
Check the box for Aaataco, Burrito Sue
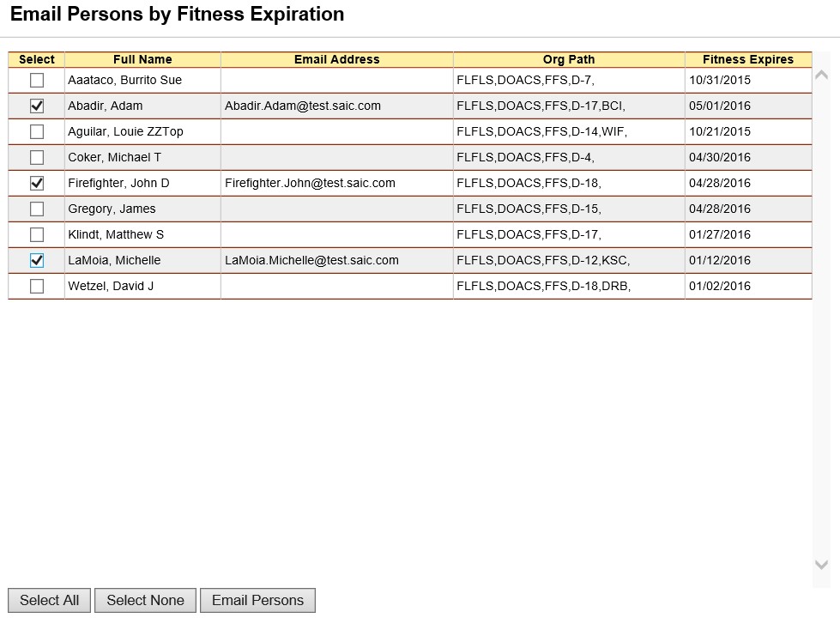point(36,81)
